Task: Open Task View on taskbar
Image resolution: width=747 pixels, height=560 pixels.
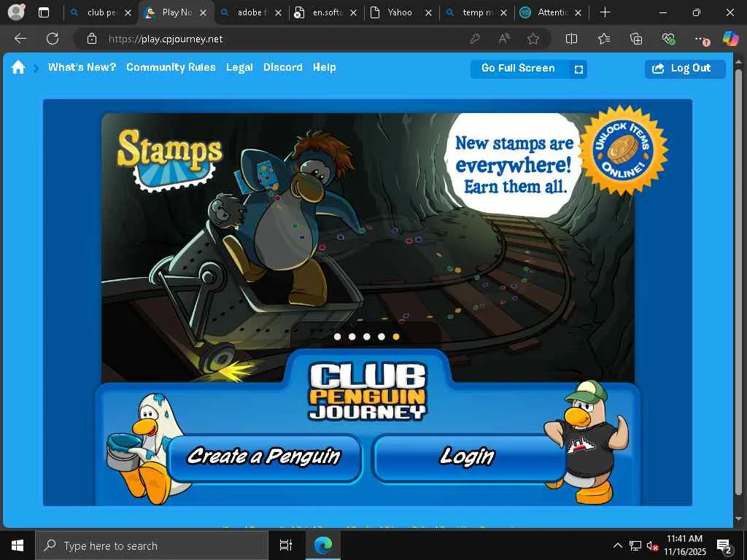Action: coord(285,545)
